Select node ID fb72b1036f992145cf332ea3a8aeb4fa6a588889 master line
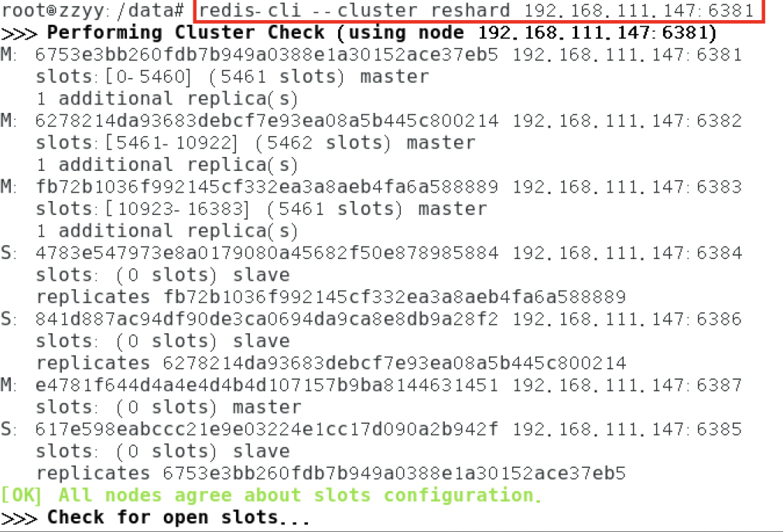783x532 pixels. (x=267, y=186)
